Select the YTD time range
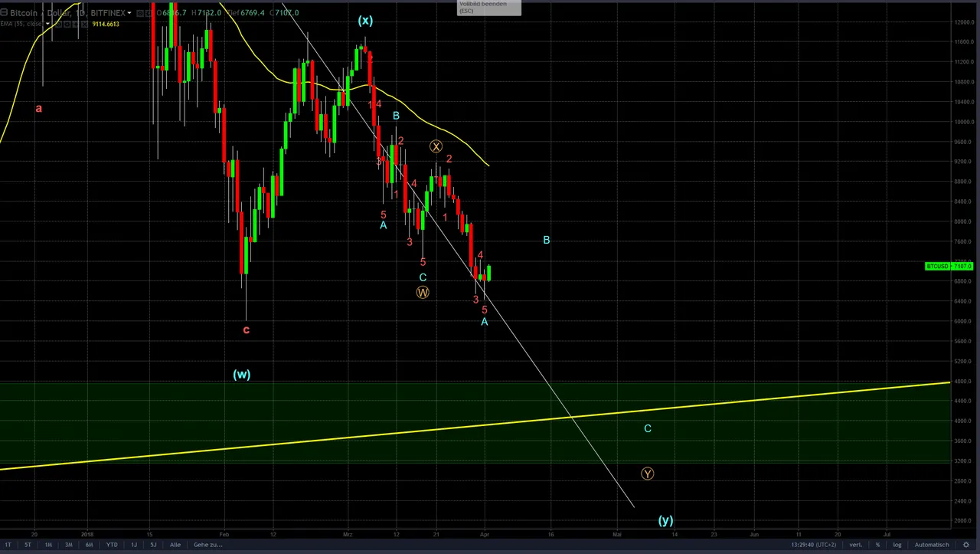 [x=111, y=545]
